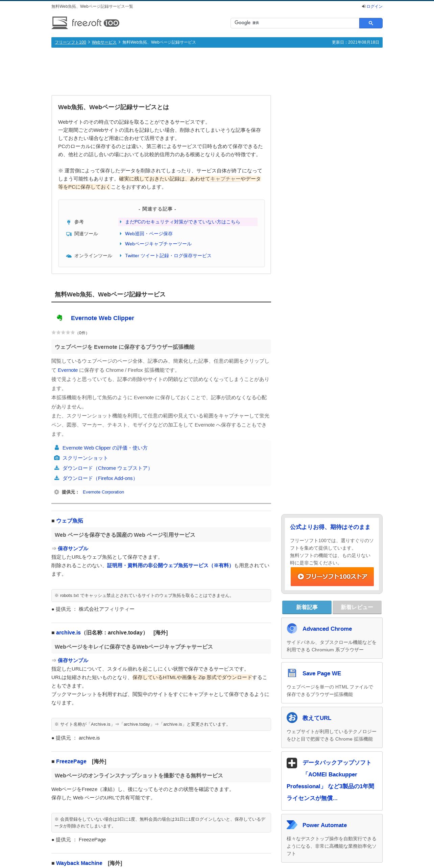Click the lightbulb icon beside 参考
Image resolution: width=434 pixels, height=868 pixels.
(x=69, y=222)
